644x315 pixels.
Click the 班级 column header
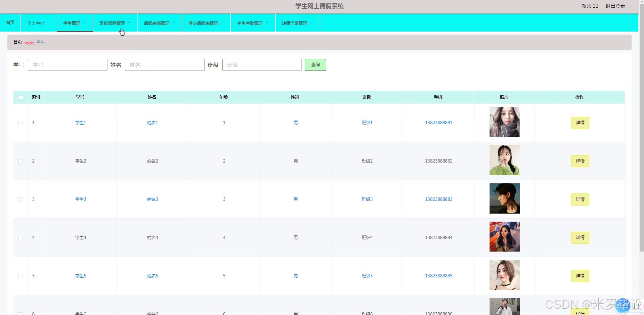click(366, 97)
